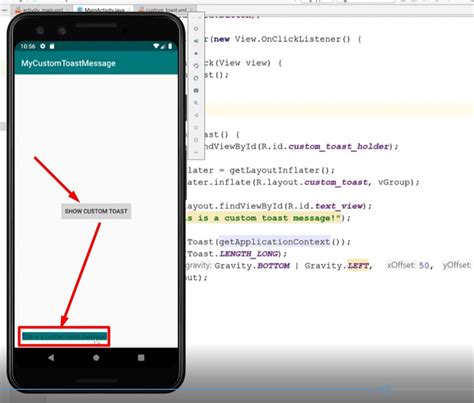The image size is (474, 403).
Task: Tap the Android recent apps square button
Action: pos(141,358)
